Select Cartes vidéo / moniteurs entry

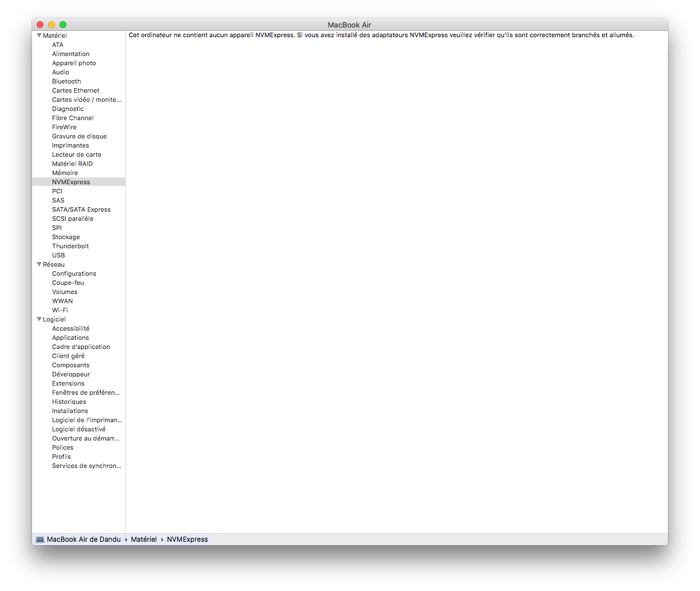[86, 100]
